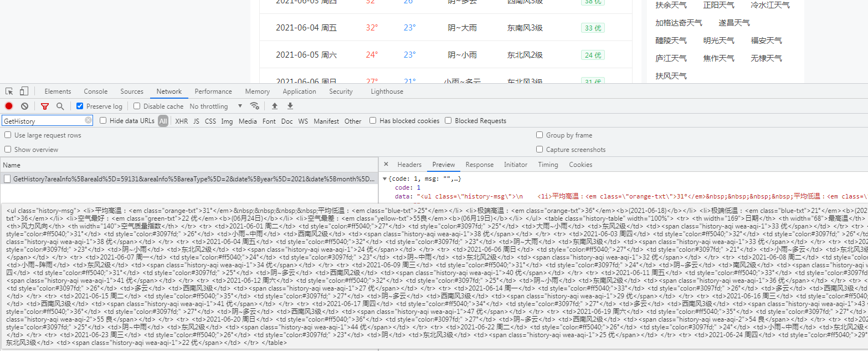Open network conditions wifi icon

tap(255, 106)
